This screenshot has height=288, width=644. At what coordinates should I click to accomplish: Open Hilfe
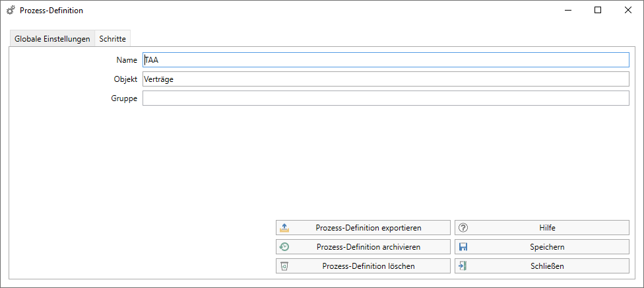pos(542,227)
